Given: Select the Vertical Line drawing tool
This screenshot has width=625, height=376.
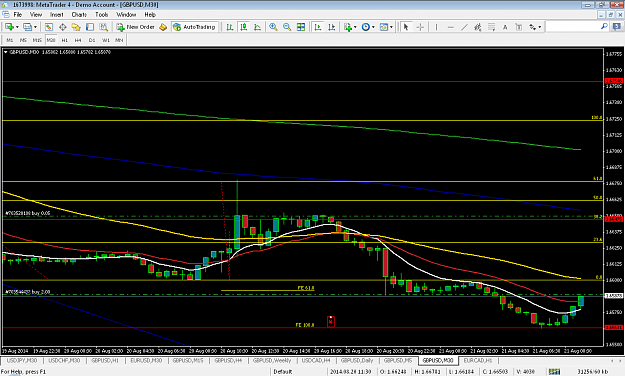Looking at the screenshot, I should [436, 27].
